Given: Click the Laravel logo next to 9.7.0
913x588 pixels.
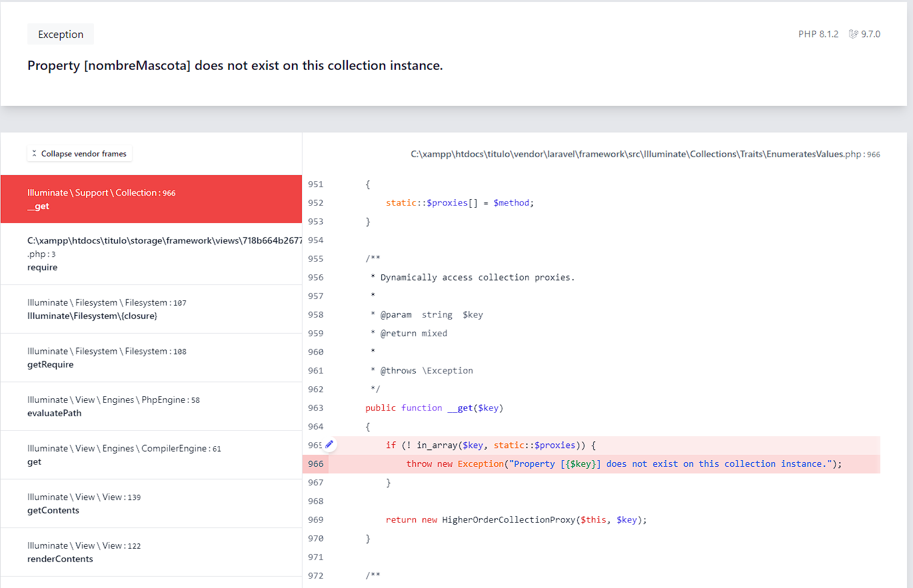Looking at the screenshot, I should tap(853, 34).
